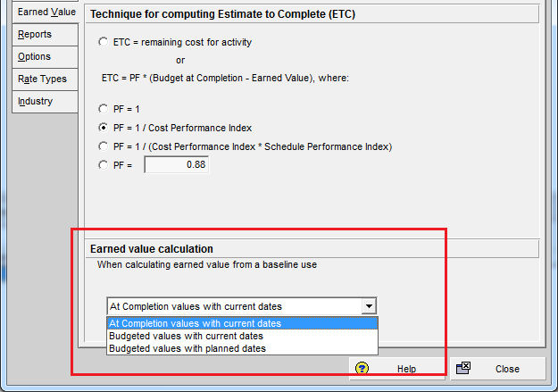This screenshot has height=392, width=558.
Task: Select ETC = remaining cost for activity
Action: (x=104, y=42)
